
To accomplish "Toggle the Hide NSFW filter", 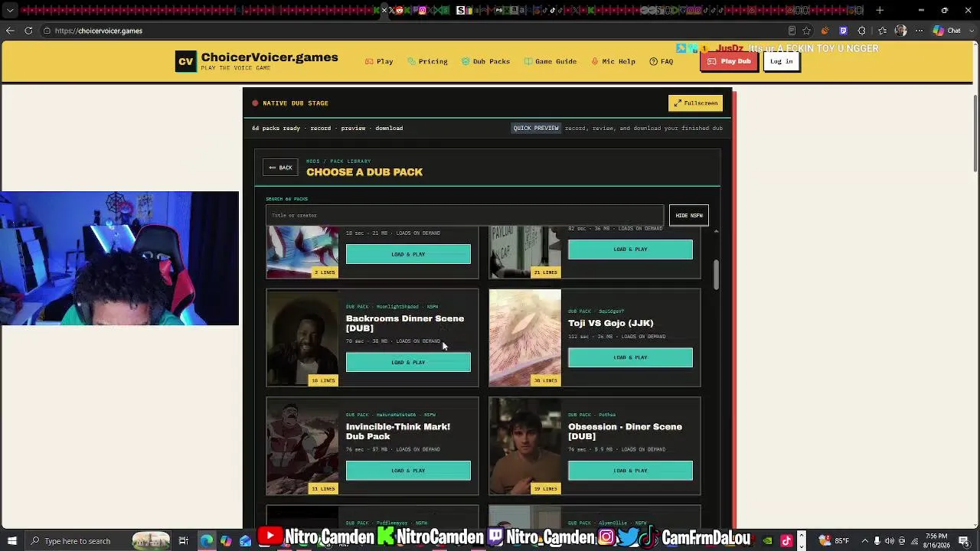I will click(x=689, y=216).
